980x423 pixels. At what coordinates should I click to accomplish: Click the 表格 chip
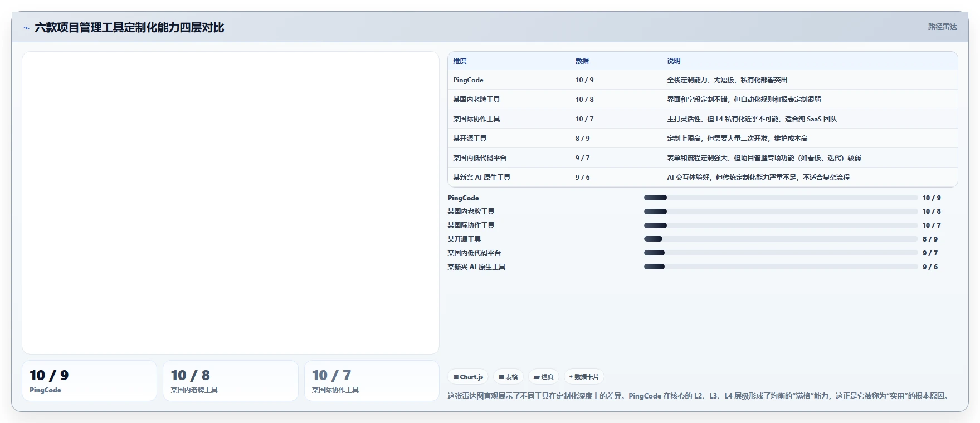tap(508, 377)
